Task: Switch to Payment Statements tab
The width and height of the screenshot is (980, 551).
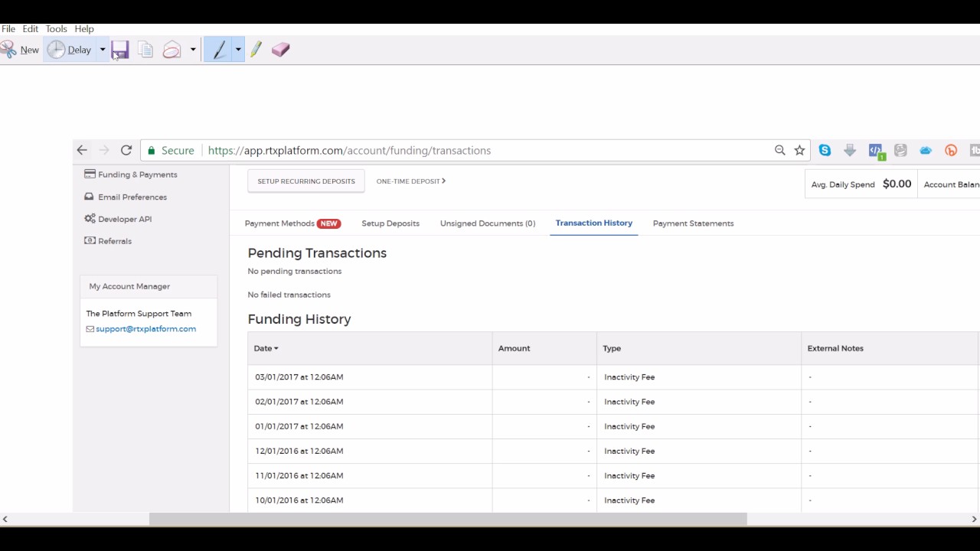Action: click(693, 223)
